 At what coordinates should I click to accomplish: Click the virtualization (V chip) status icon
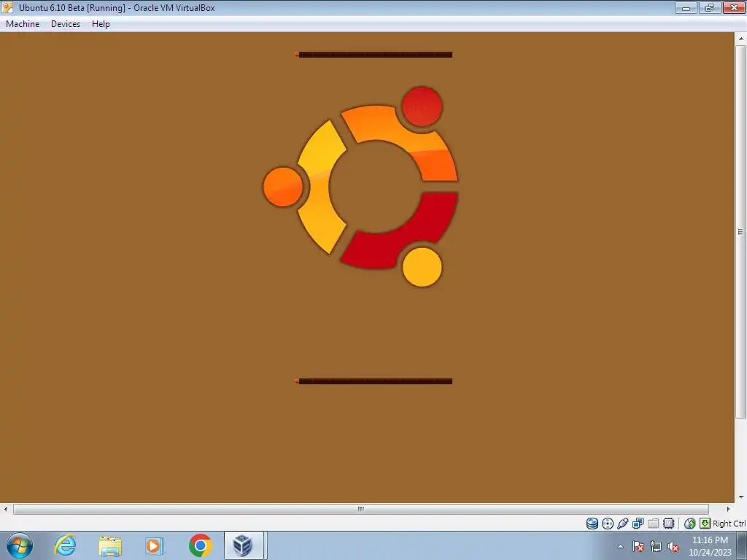[x=669, y=524]
